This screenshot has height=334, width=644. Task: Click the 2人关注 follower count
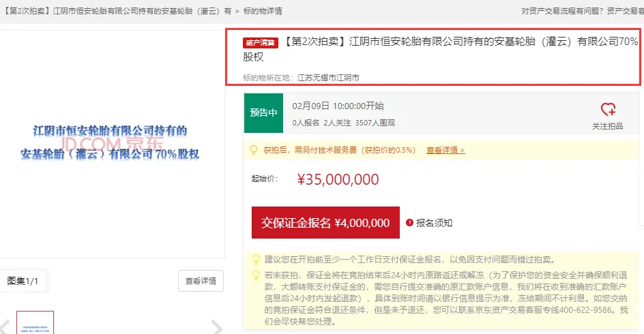(337, 123)
